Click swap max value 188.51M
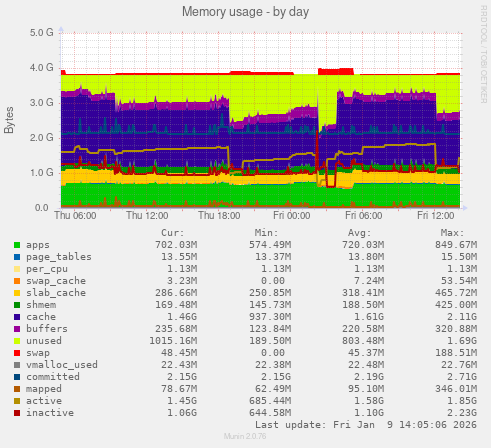The image size is (491, 448). [456, 353]
